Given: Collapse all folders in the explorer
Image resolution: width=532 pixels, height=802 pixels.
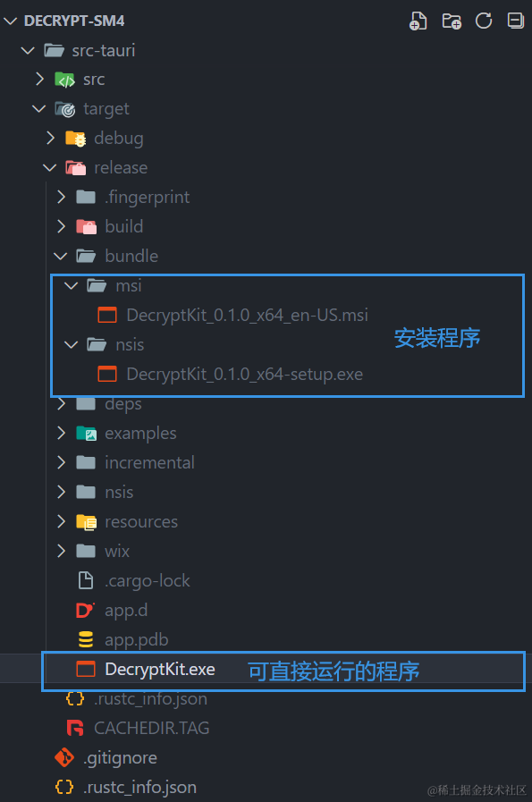Looking at the screenshot, I should pos(515,21).
